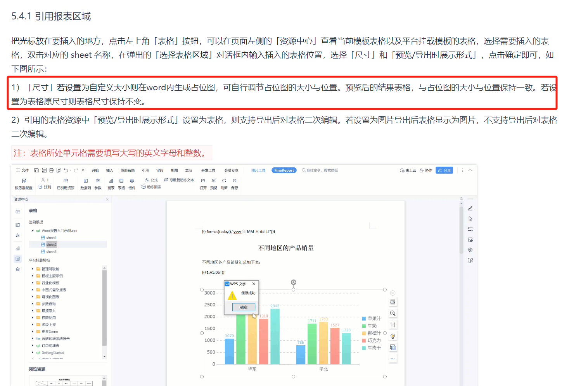This screenshot has height=386, width=588.
Task: Collapse the Word报告入门示例.cpt node
Action: (x=33, y=231)
